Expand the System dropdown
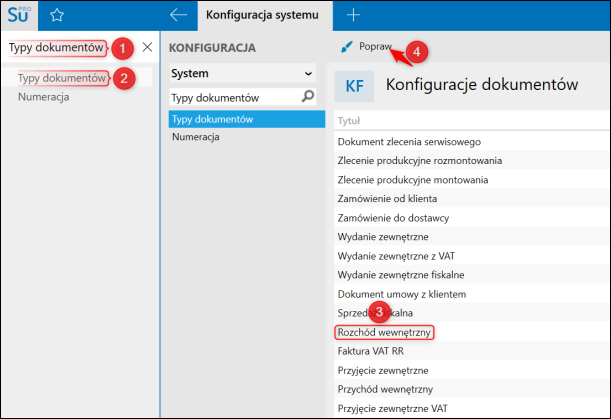Image resolution: width=611 pixels, height=419 pixels. (307, 73)
